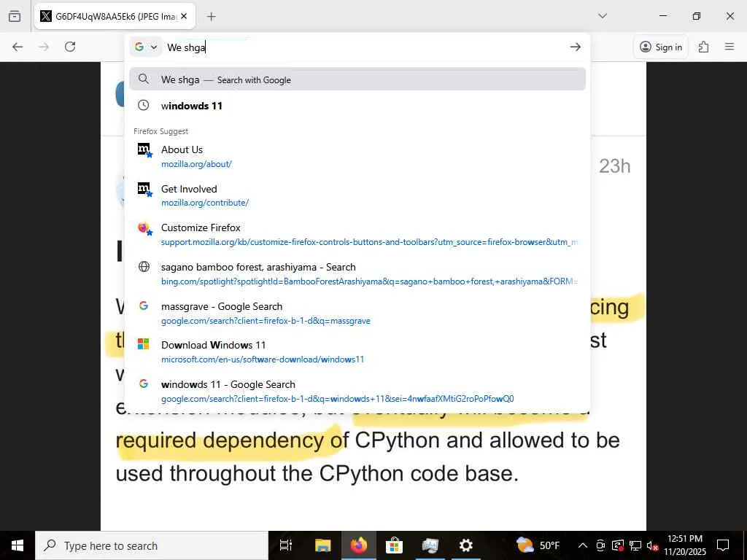Open 'windowds 11 - Google Search' suggestion
Viewport: 747px width, 560px height.
tap(357, 391)
